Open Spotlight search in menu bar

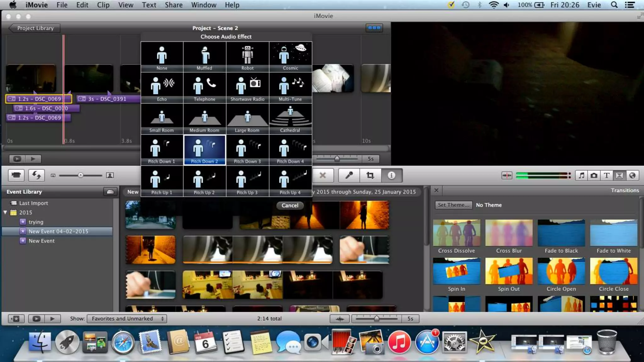coord(614,5)
